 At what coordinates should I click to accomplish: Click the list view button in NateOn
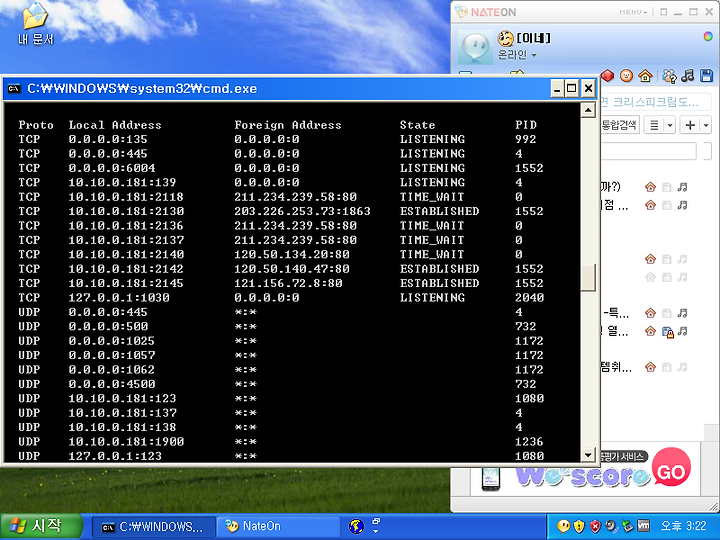[654, 125]
